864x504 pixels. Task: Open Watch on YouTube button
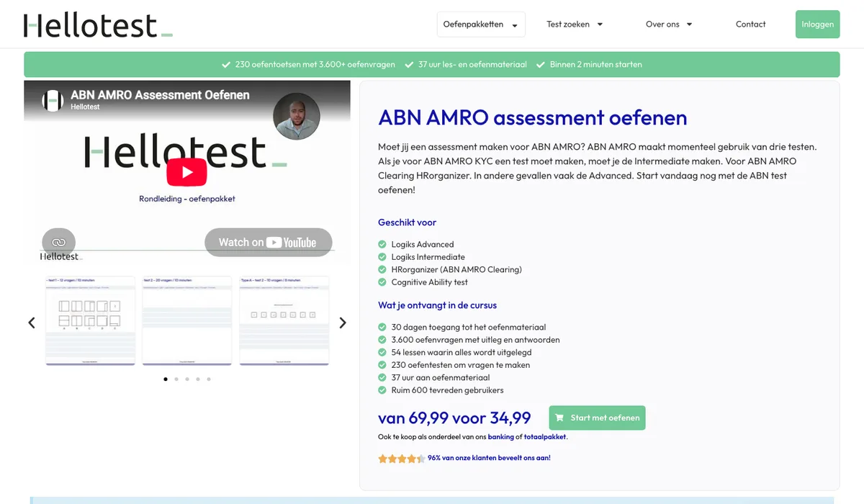pyautogui.click(x=269, y=243)
